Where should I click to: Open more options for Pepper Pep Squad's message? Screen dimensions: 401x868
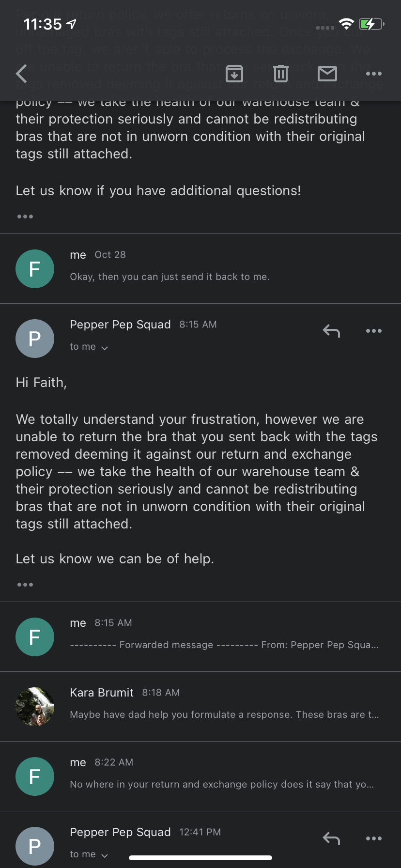click(374, 331)
